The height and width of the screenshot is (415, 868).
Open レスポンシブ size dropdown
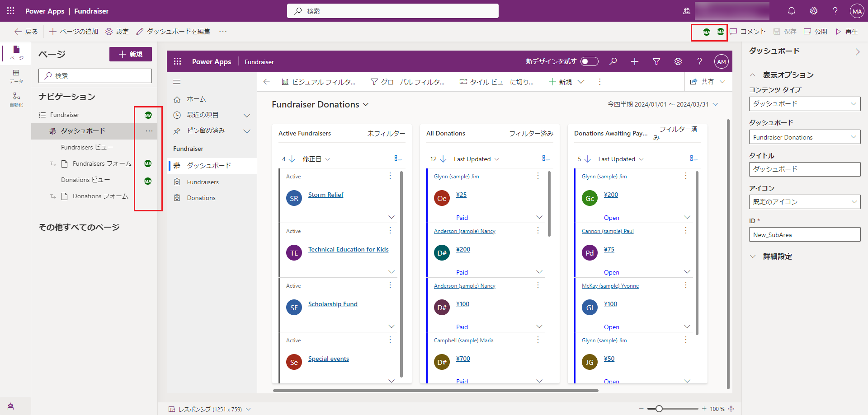[248, 409]
